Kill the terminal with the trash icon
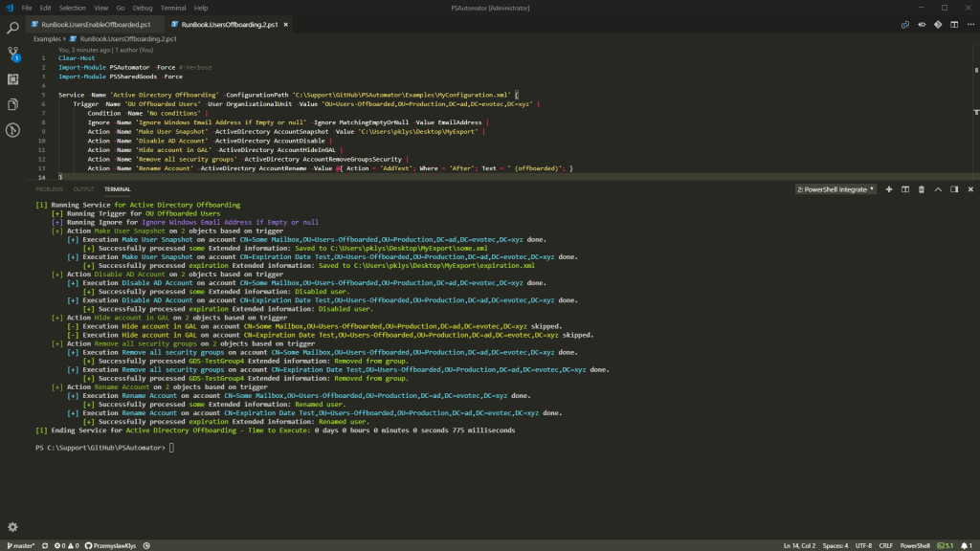 [922, 189]
